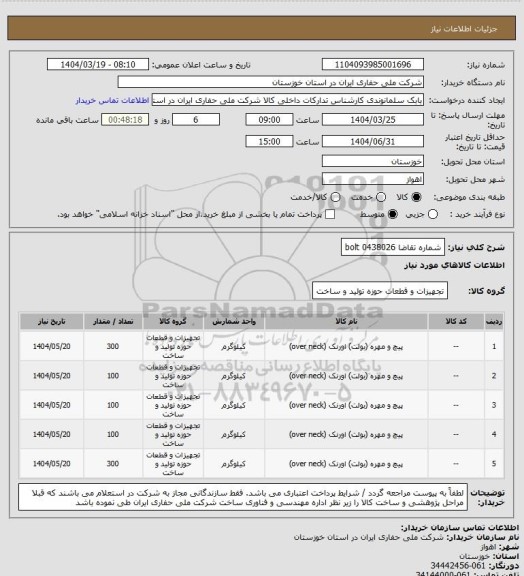Image resolution: width=524 pixels, height=576 pixels.
Task: Click the price validity date 1404/06/31
Action: coord(373,141)
